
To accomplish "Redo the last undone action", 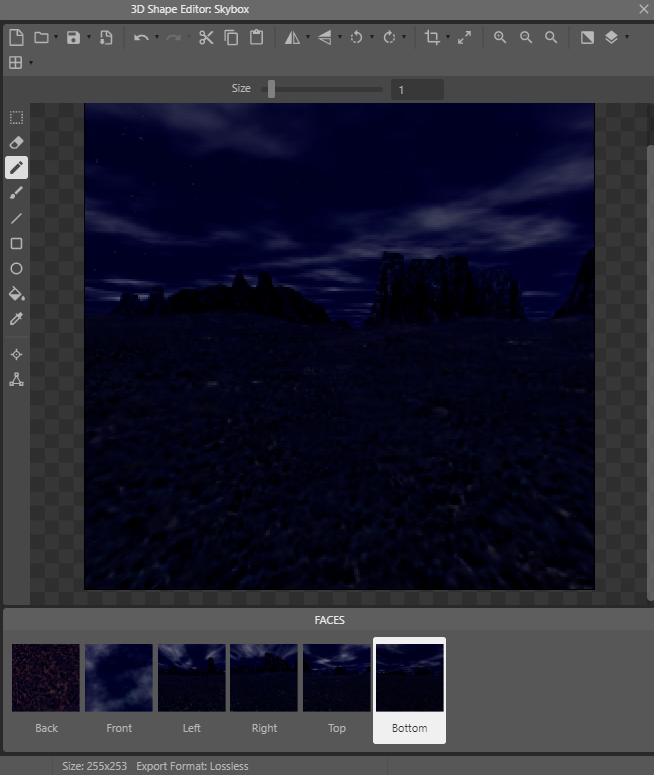I will click(x=173, y=38).
